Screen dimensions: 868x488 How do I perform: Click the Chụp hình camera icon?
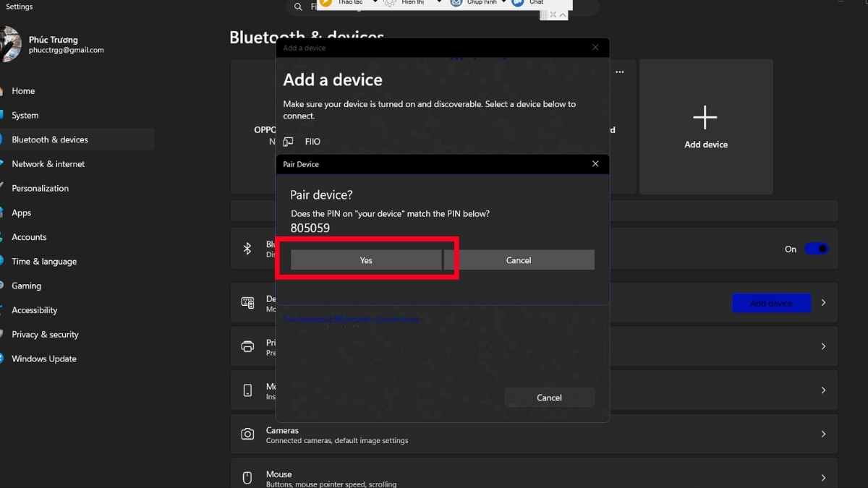point(456,2)
